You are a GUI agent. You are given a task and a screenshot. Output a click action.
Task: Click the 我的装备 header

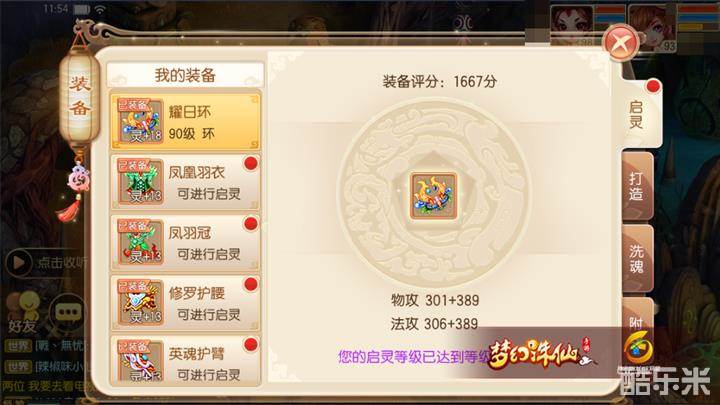coord(185,74)
